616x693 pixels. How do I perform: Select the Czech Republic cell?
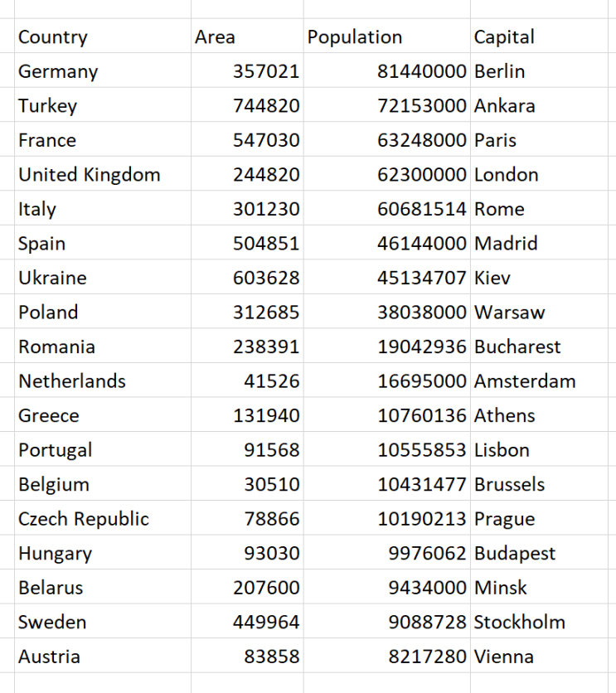pos(84,519)
